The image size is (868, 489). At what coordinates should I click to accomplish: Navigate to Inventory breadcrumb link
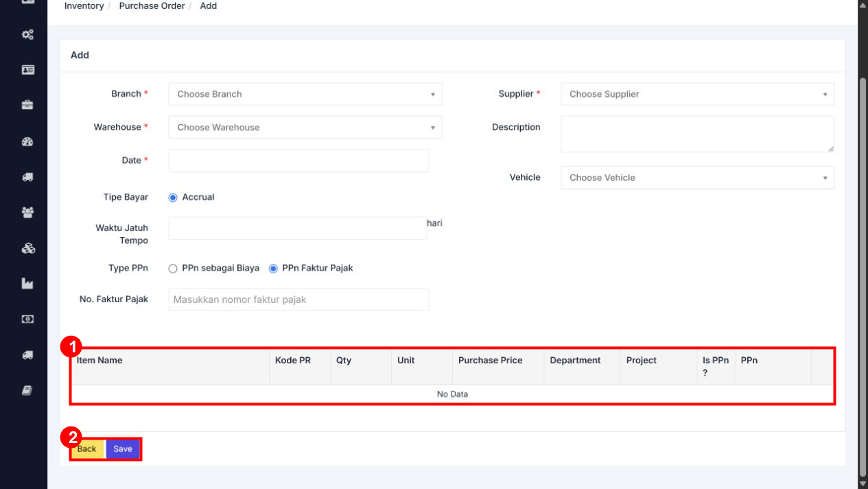coord(84,5)
